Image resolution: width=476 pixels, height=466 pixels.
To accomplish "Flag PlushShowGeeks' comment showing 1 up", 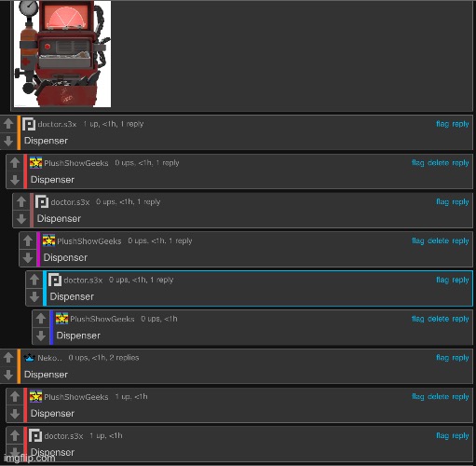I will (x=418, y=397).
